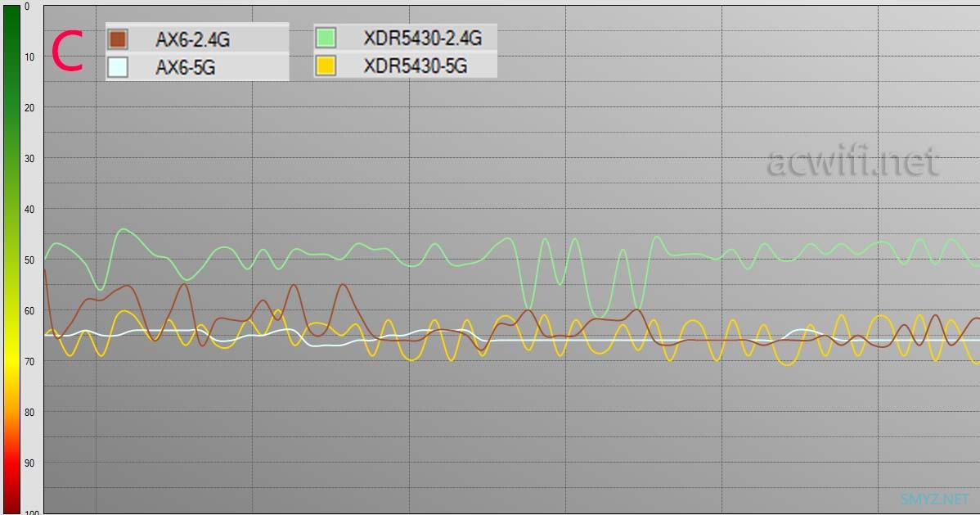Click the white AX6-5G legend swatch
Viewport: 980px width, 515px height.
click(x=118, y=67)
